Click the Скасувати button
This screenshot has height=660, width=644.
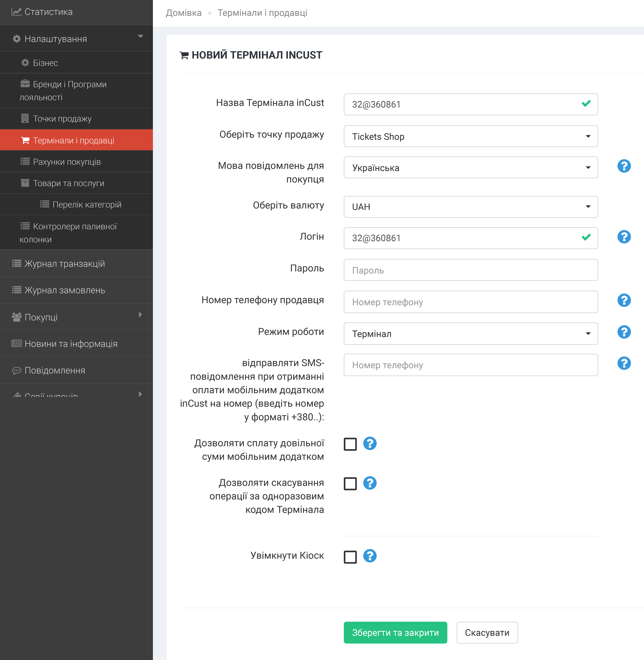point(487,633)
